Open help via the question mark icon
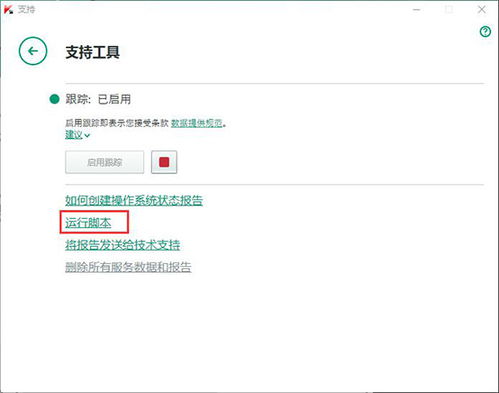Viewport: 499px width, 393px height. point(485,32)
